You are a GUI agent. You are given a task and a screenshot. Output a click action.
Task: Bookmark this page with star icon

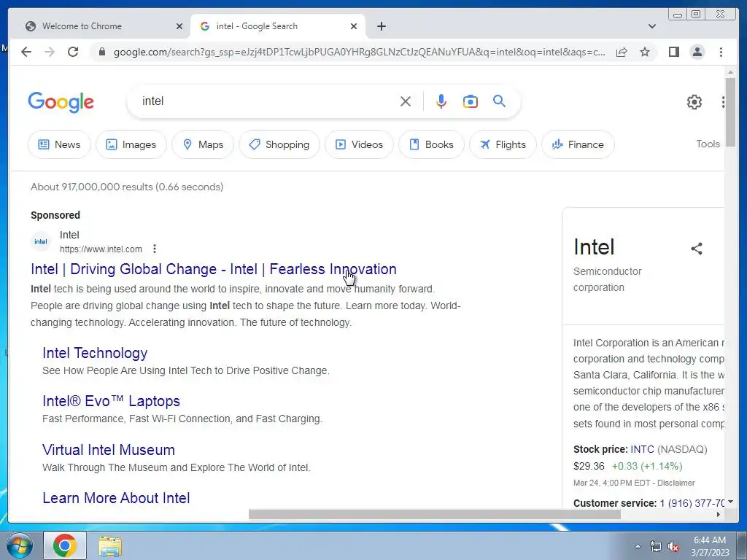[x=645, y=52]
